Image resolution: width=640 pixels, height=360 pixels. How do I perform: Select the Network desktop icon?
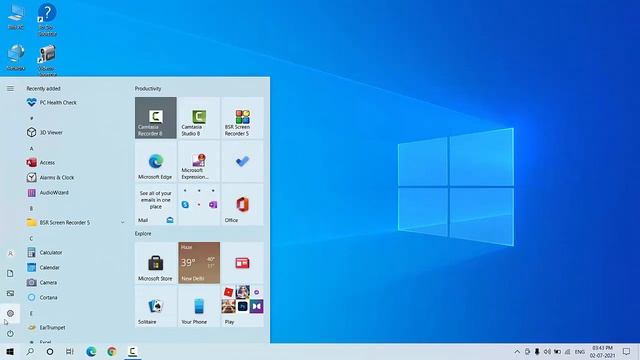(16, 57)
